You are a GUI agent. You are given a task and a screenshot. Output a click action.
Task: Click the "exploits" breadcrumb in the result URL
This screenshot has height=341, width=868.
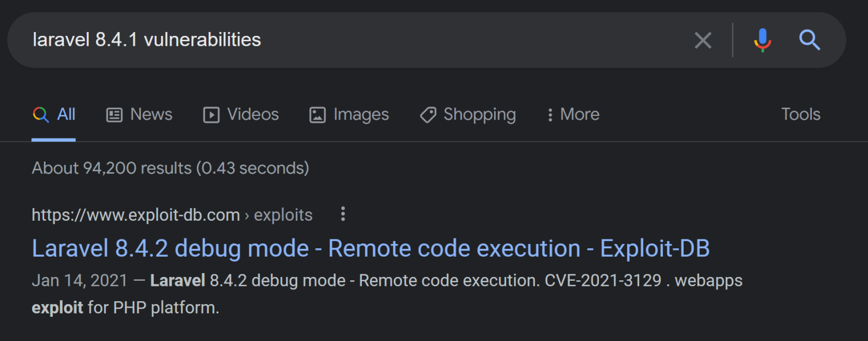click(283, 215)
